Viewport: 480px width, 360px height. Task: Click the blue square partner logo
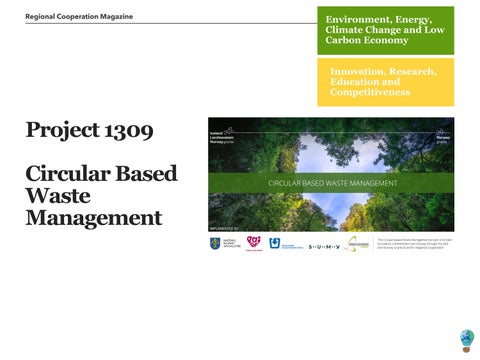click(x=274, y=243)
